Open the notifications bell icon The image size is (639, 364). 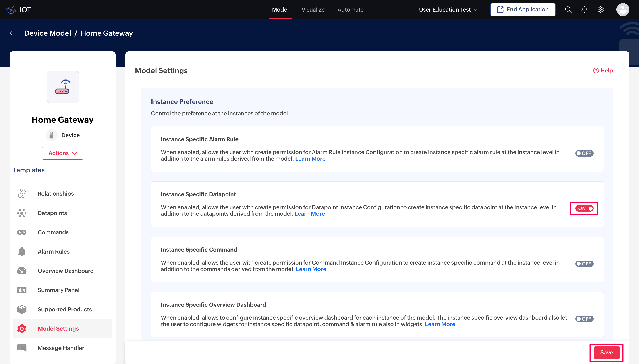pos(584,10)
